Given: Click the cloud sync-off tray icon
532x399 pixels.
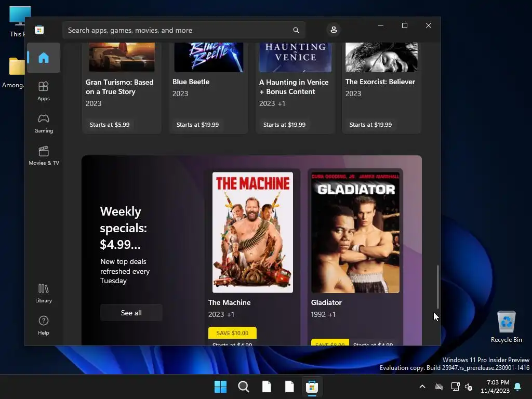Looking at the screenshot, I should 439,387.
